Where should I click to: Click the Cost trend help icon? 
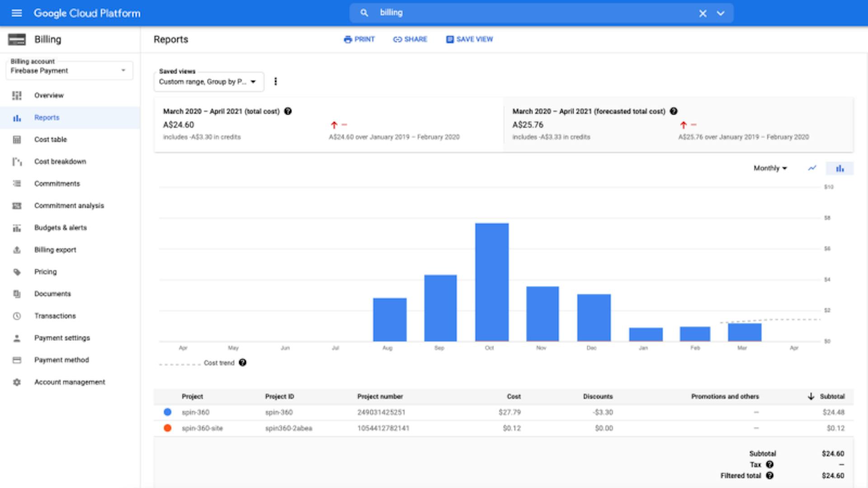point(243,362)
